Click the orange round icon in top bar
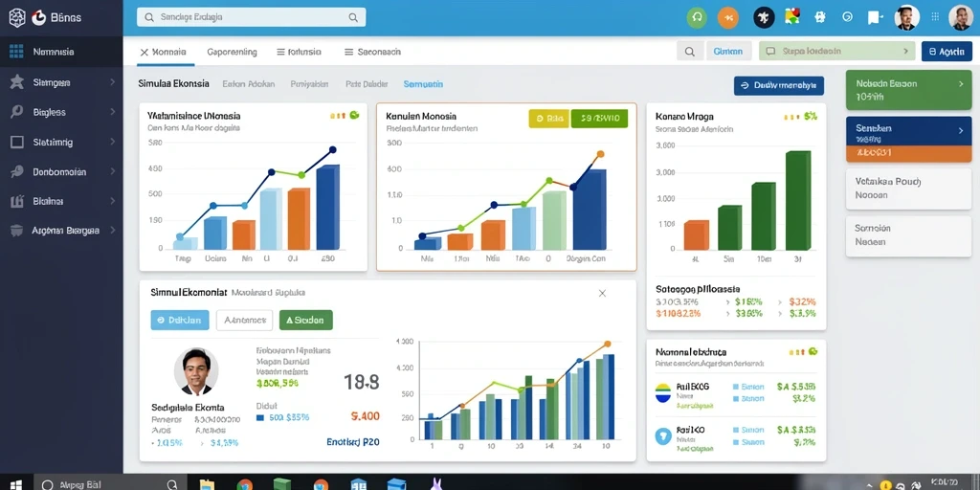This screenshot has height=490, width=980. (728, 17)
